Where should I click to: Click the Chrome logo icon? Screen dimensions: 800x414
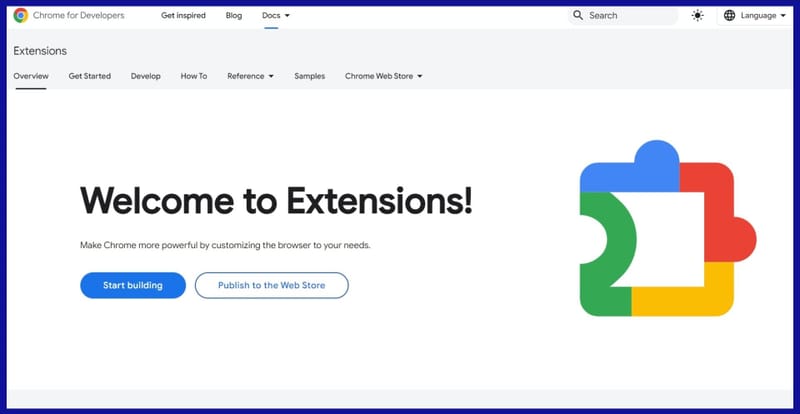coord(20,16)
